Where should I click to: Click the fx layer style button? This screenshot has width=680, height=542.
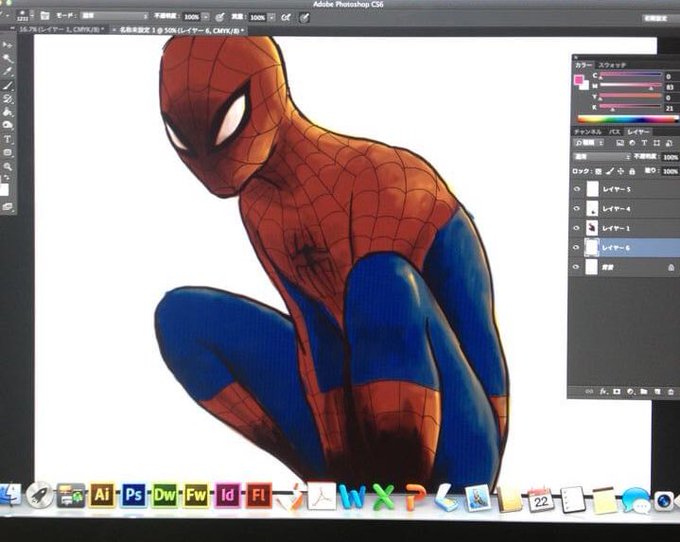[603, 391]
